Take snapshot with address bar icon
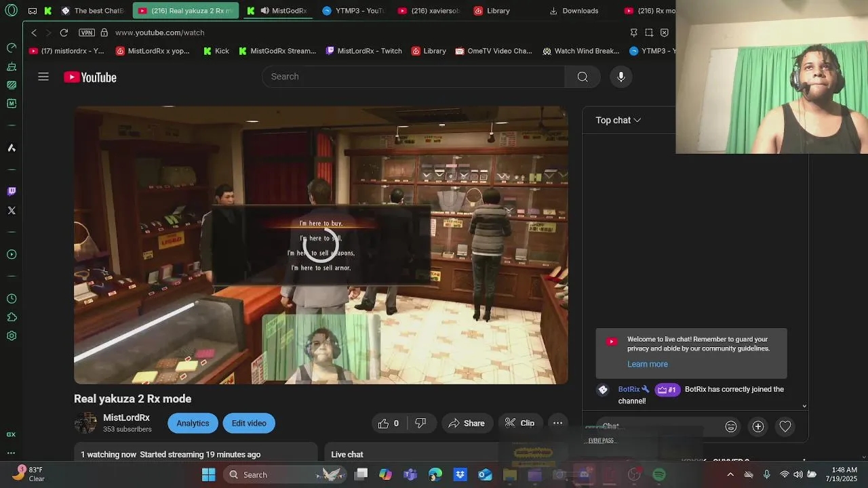 coord(649,33)
